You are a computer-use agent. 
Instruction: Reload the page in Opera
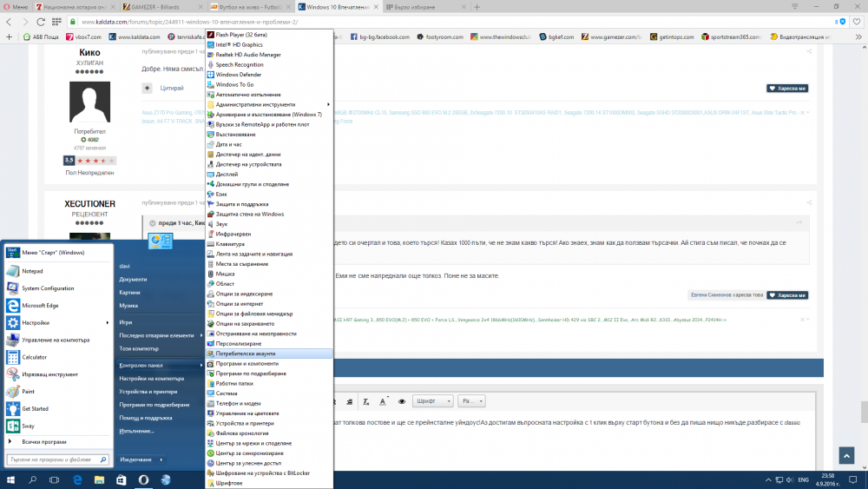coord(41,22)
